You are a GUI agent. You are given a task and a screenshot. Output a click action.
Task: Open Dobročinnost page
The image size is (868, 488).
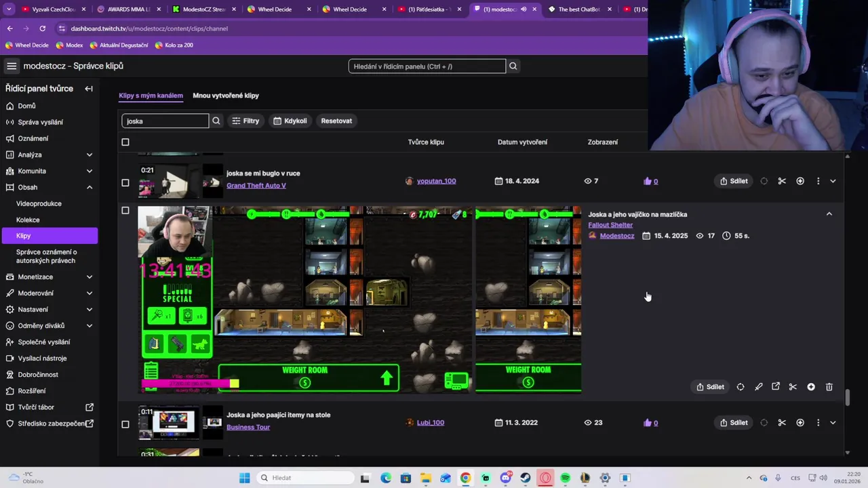(x=38, y=374)
